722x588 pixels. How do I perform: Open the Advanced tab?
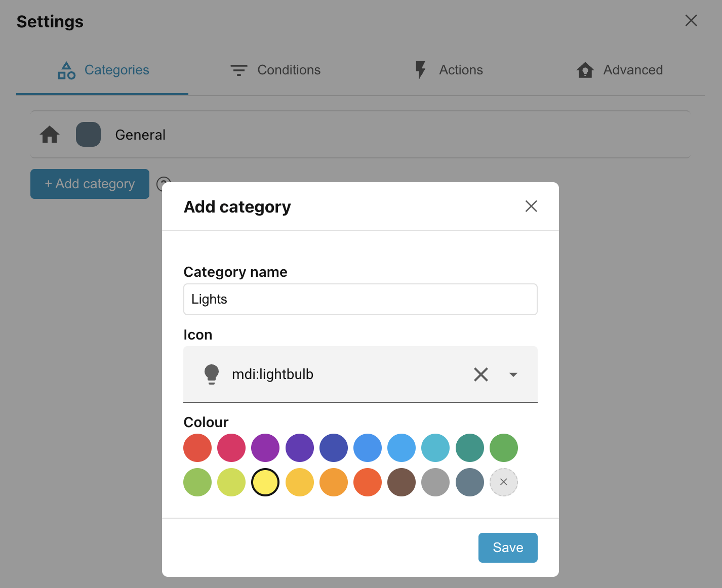(619, 70)
